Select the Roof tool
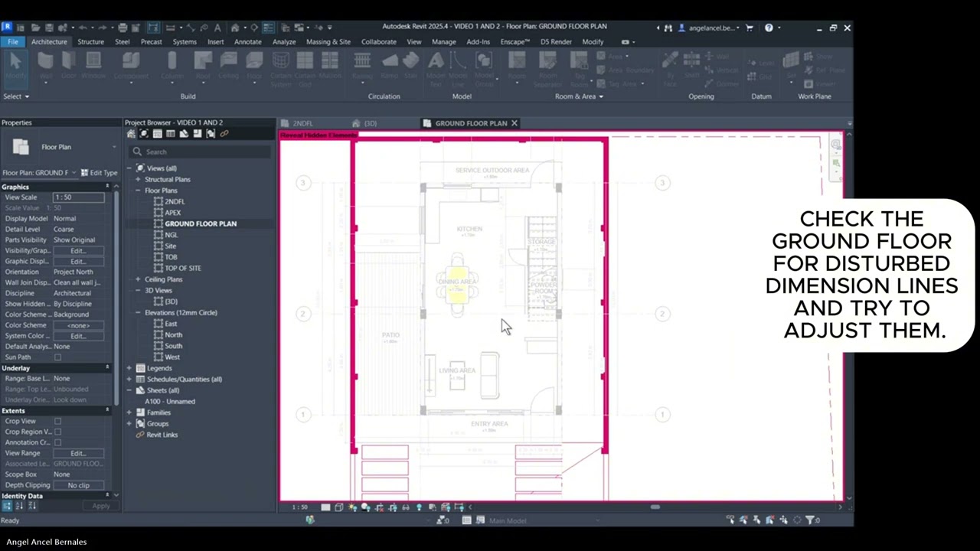This screenshot has width=980, height=551. [203, 66]
